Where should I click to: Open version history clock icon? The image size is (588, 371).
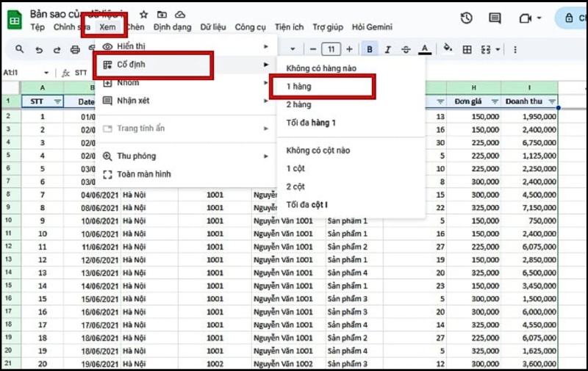point(466,18)
